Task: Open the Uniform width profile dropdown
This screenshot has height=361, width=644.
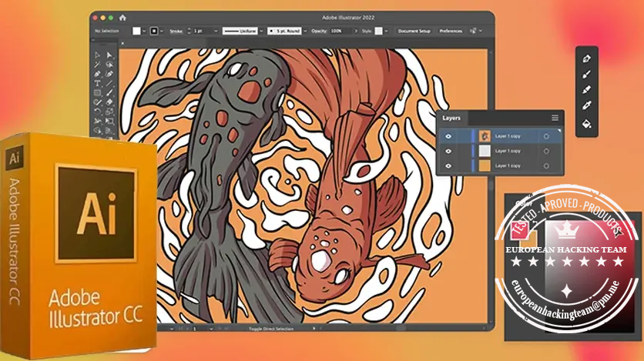Action: click(261, 32)
